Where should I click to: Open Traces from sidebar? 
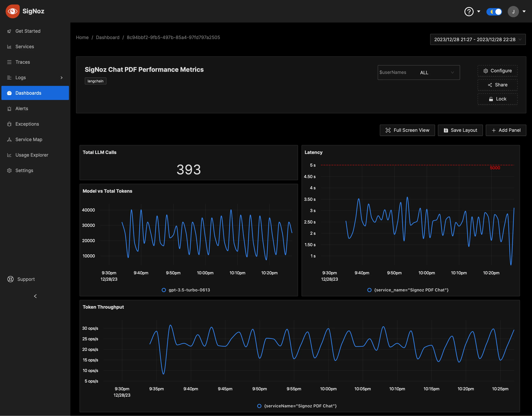(35, 62)
